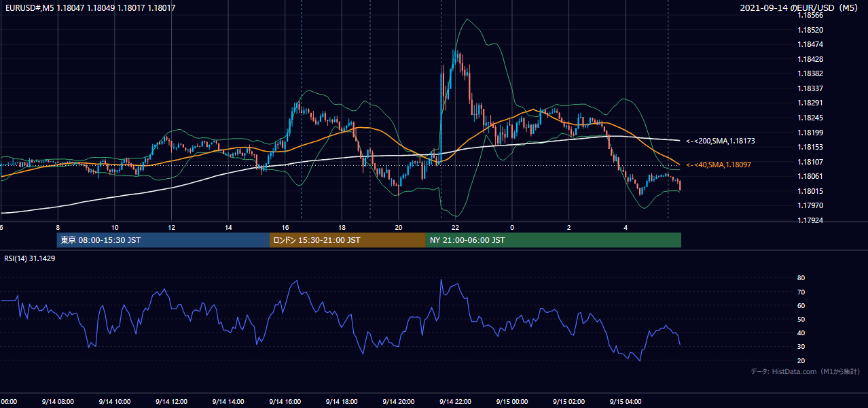Click the 9/14 18:00 time axis label
The height and width of the screenshot is (408, 868).
[342, 401]
